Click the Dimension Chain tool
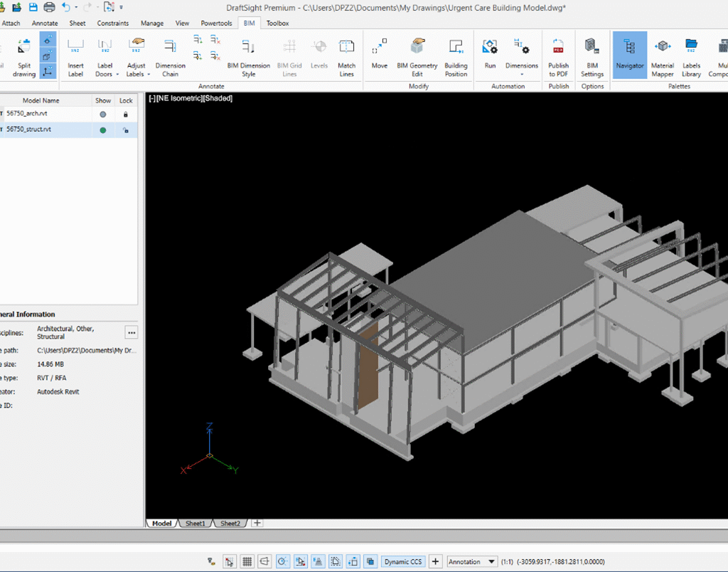 tap(170, 58)
